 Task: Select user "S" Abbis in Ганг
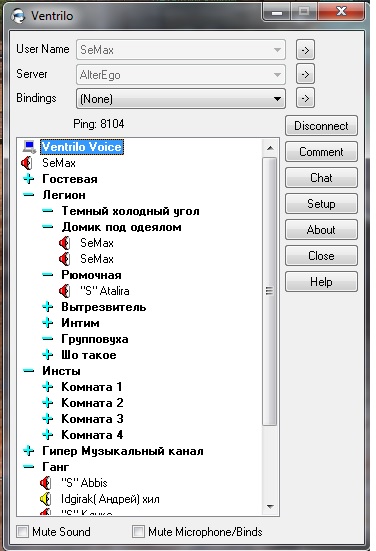point(84,483)
